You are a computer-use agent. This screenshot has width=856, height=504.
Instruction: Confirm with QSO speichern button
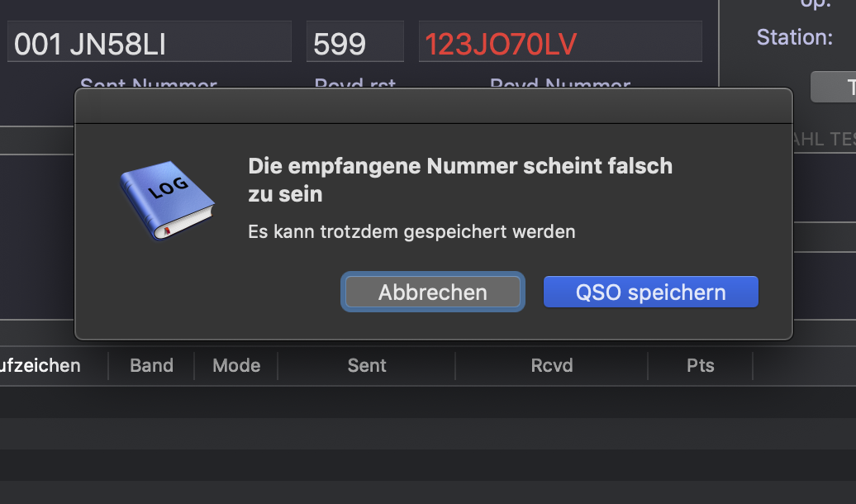[x=651, y=292]
